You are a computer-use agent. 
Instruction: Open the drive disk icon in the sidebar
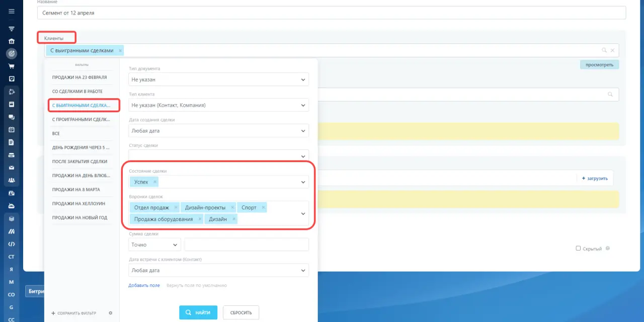pyautogui.click(x=11, y=155)
